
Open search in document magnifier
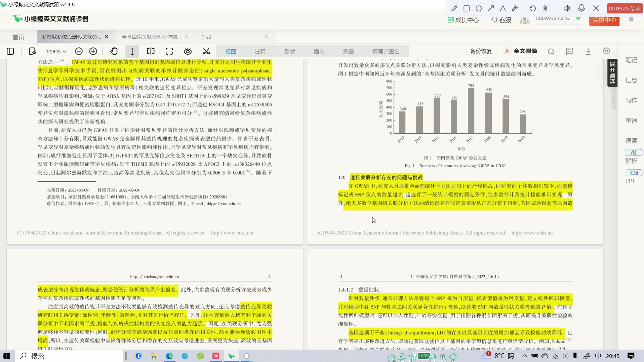click(x=551, y=51)
